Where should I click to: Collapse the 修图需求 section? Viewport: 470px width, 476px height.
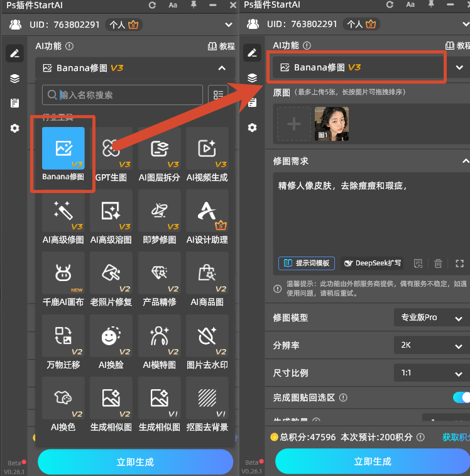[466, 161]
